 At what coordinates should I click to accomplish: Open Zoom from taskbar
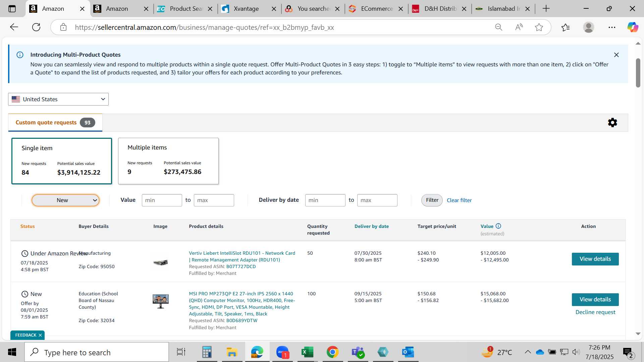click(282, 352)
